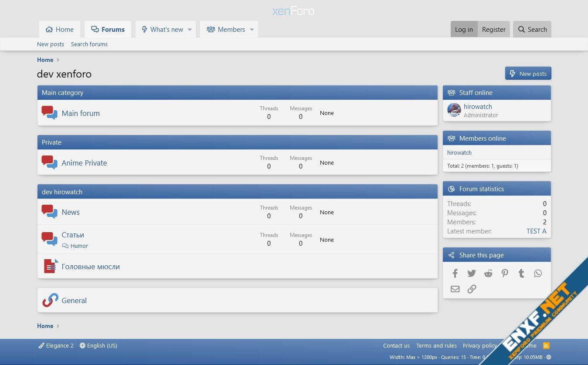Share page via Facebook icon
Screen dimensions: 588x365
455,274
